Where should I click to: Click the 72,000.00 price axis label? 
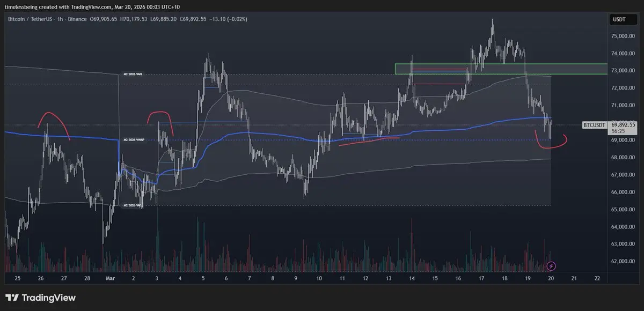coord(623,88)
